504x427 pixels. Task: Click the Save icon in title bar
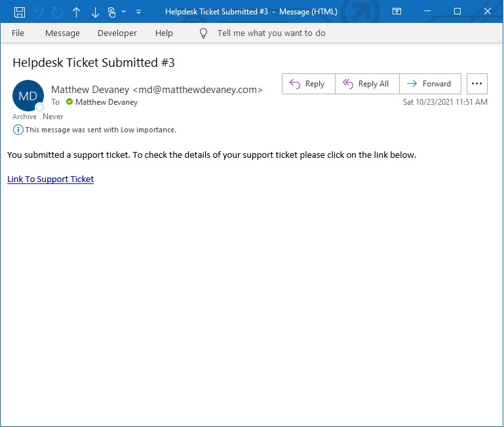tap(20, 12)
